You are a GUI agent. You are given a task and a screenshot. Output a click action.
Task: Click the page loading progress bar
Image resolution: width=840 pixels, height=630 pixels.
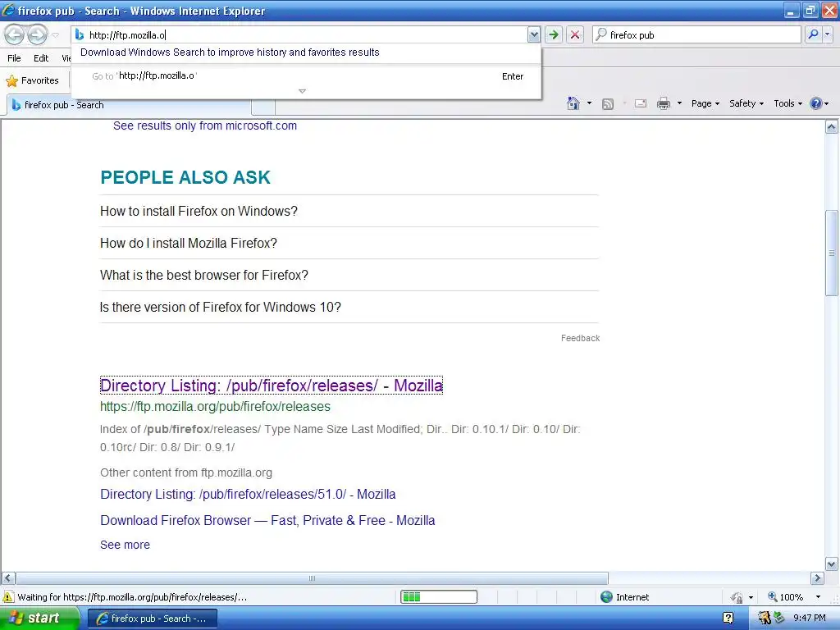[x=439, y=597]
